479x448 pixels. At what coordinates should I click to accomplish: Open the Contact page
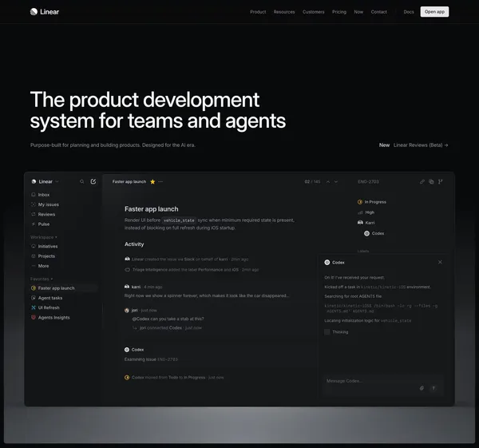[378, 12]
